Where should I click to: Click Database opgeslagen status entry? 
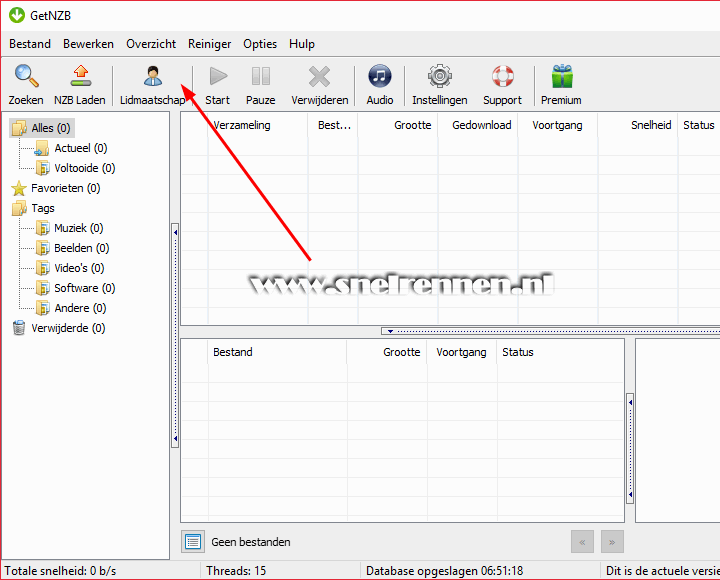(x=444, y=571)
